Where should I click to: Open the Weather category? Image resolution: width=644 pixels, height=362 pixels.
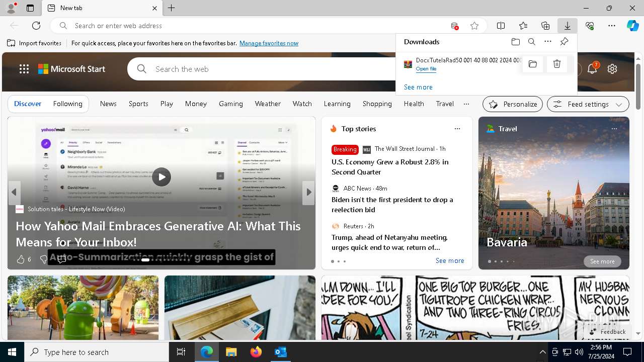click(x=268, y=104)
